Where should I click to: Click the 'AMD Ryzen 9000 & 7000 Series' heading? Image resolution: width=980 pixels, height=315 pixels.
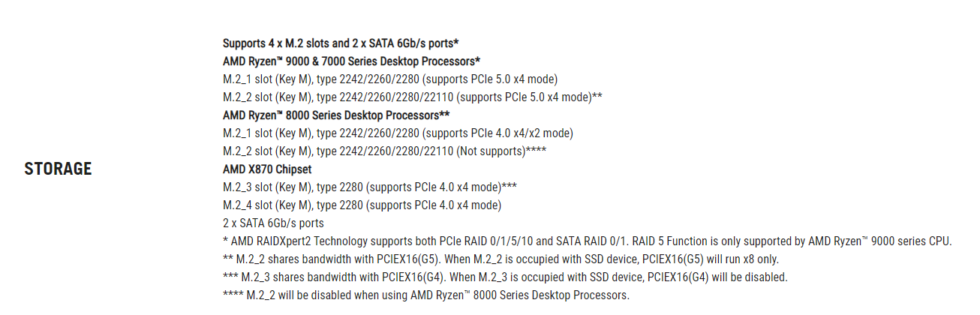(351, 61)
